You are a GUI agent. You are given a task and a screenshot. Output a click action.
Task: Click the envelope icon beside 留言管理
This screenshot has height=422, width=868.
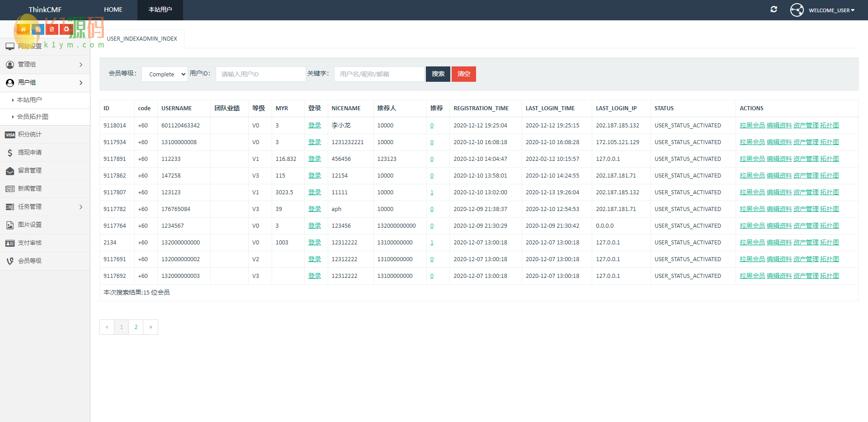click(10, 171)
